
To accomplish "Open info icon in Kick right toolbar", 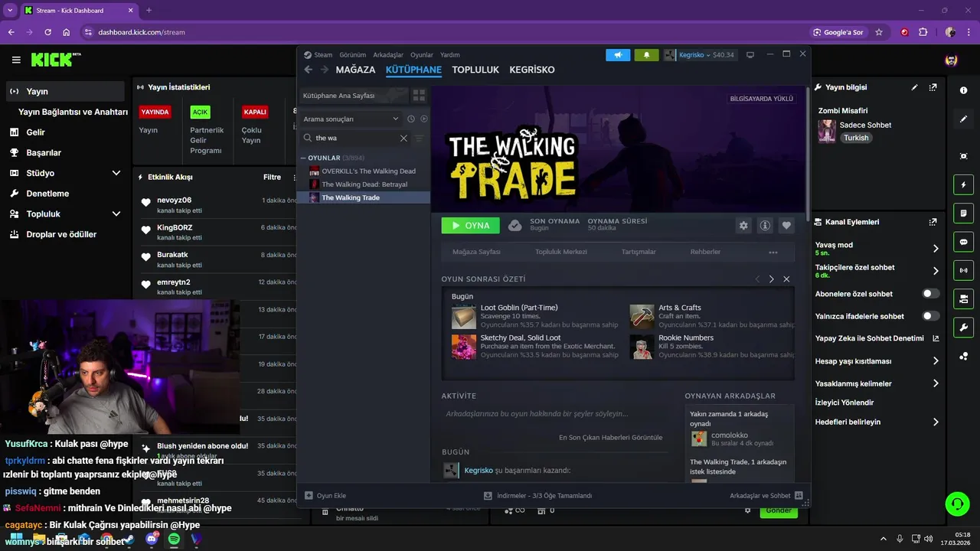I will pyautogui.click(x=963, y=90).
